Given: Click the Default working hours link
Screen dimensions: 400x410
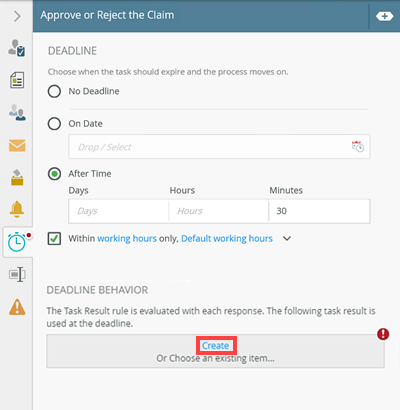Looking at the screenshot, I should (227, 239).
